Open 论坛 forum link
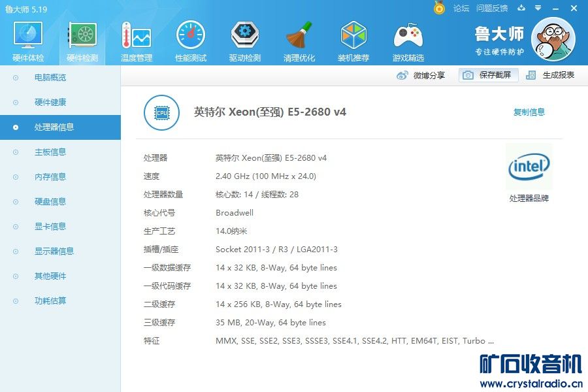The image size is (588, 392). [x=461, y=8]
